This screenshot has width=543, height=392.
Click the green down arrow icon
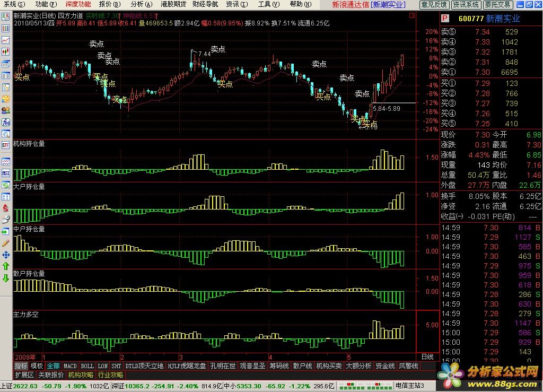(x=5, y=278)
